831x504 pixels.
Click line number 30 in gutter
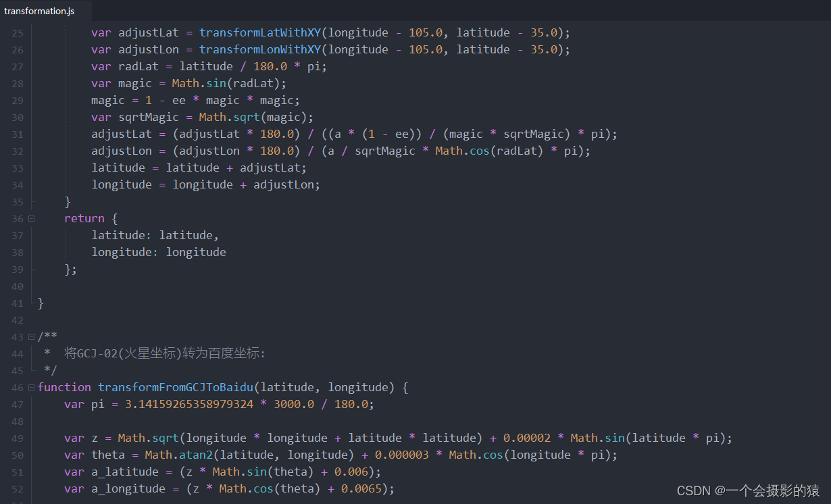17,118
